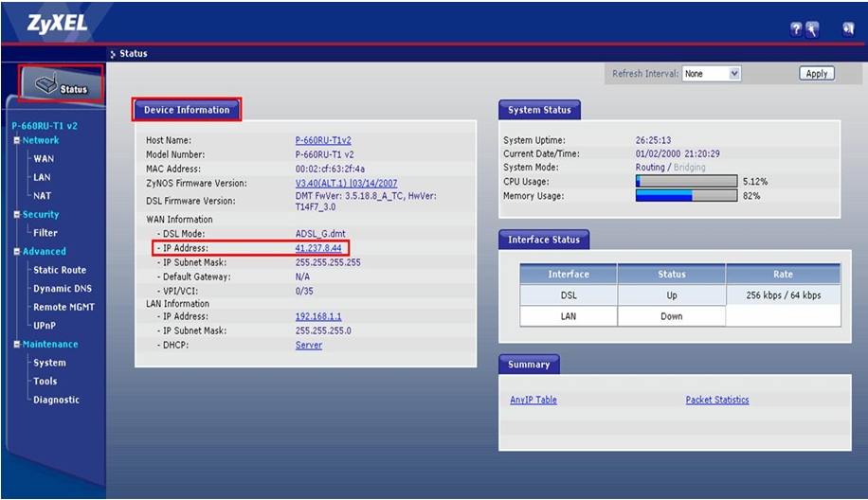The width and height of the screenshot is (868, 500).
Task: Open the WAN settings page
Action: (x=44, y=159)
